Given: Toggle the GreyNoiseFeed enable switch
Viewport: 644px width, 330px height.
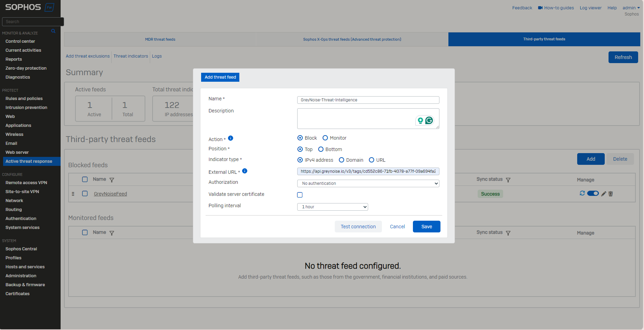Looking at the screenshot, I should click(593, 193).
